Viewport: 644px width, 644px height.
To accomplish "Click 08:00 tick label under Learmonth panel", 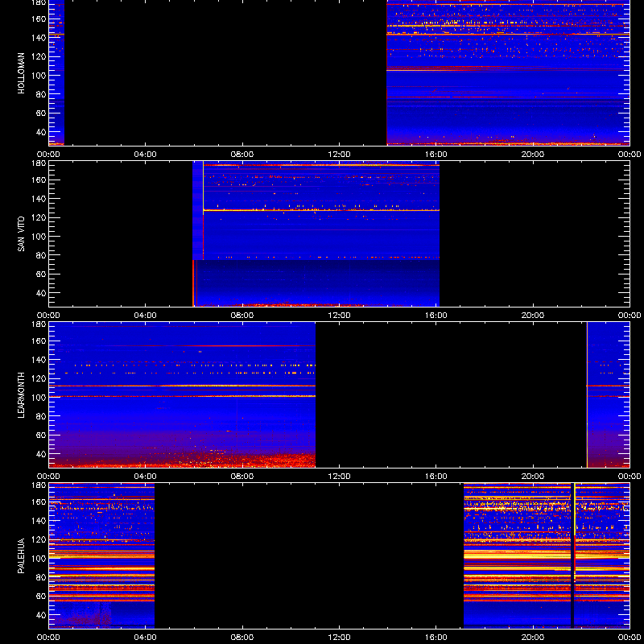I will point(242,477).
